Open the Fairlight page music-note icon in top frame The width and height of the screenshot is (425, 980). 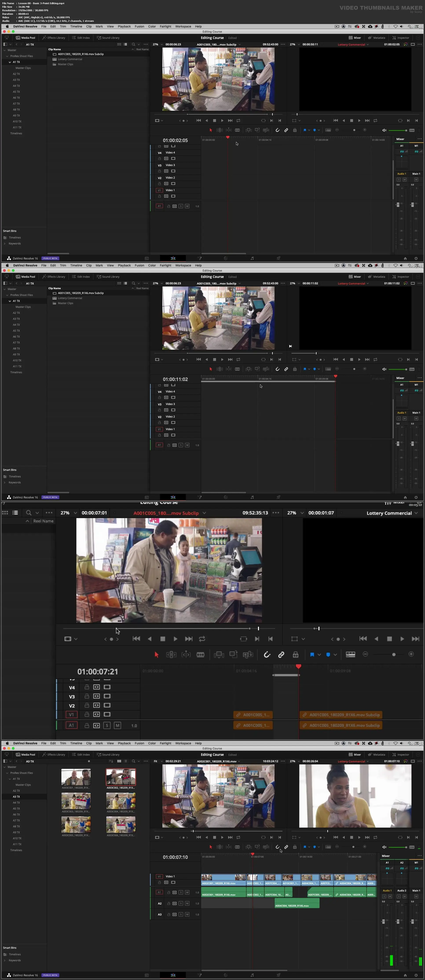pyautogui.click(x=252, y=258)
